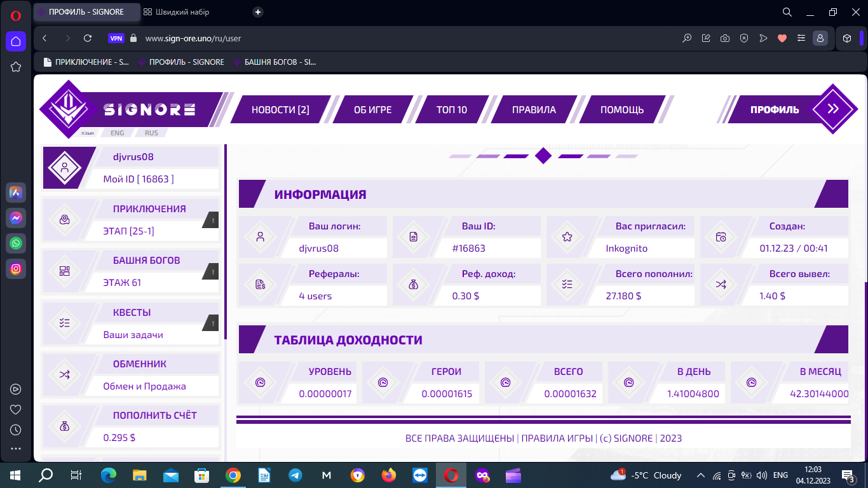Open the ОБМЕННИК side panel item
This screenshot has width=868, height=488.
point(130,375)
